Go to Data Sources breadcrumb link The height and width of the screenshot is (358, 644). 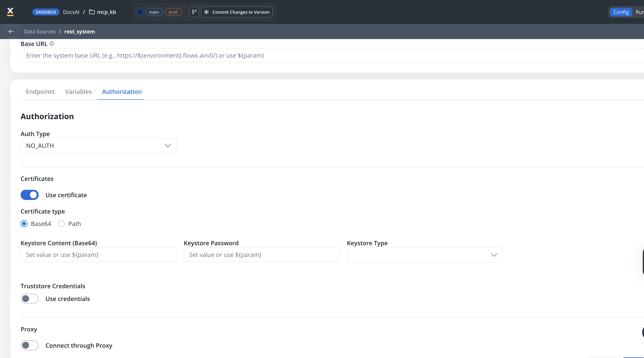pyautogui.click(x=40, y=32)
